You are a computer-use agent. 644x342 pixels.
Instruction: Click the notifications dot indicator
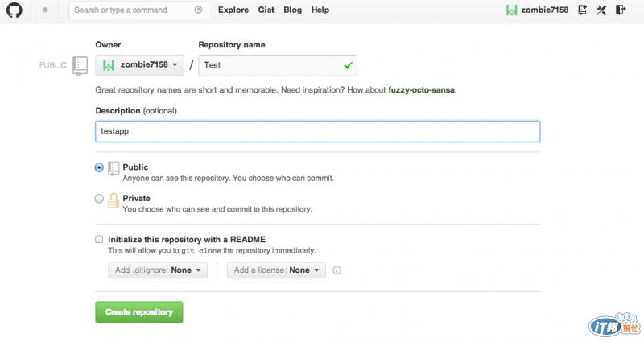tap(45, 10)
